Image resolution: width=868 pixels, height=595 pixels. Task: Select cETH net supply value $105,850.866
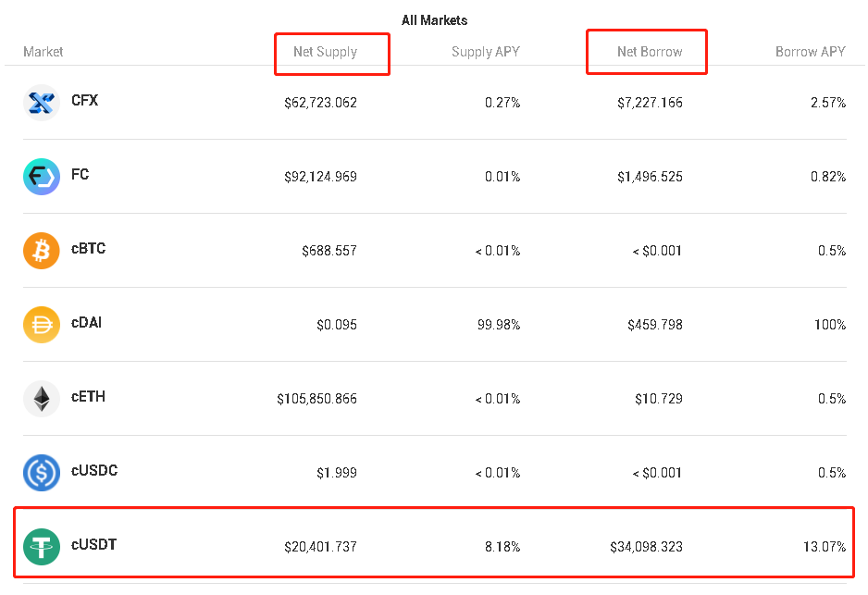tap(317, 399)
